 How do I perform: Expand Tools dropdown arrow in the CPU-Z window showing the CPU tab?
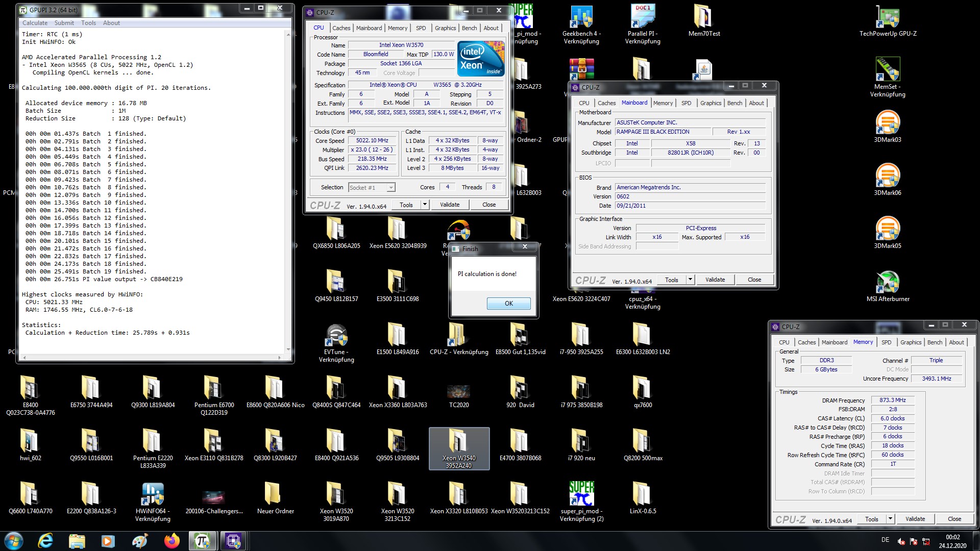tap(424, 205)
